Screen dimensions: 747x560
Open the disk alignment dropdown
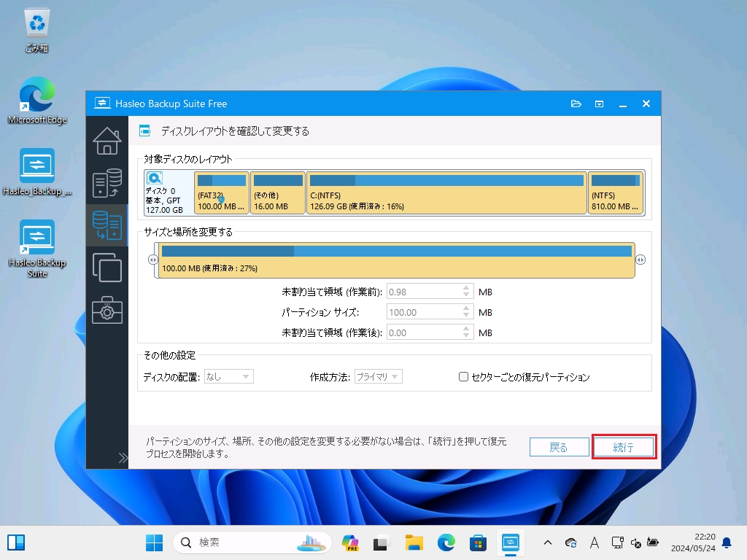coord(228,377)
